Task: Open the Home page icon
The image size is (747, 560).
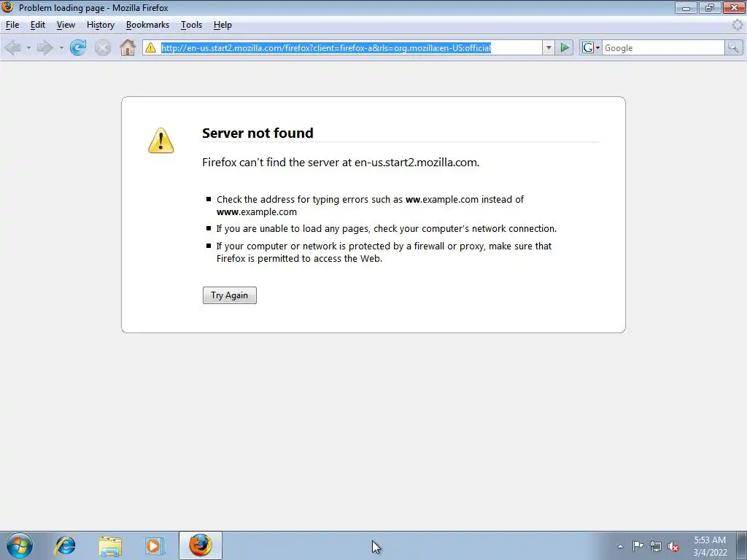Action: tap(127, 47)
